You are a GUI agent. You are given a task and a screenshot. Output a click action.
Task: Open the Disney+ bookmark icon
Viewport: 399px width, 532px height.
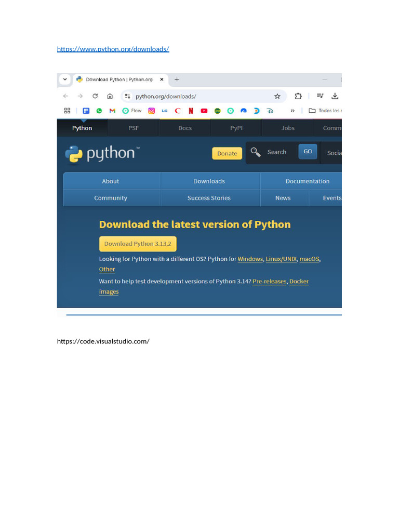(270, 111)
